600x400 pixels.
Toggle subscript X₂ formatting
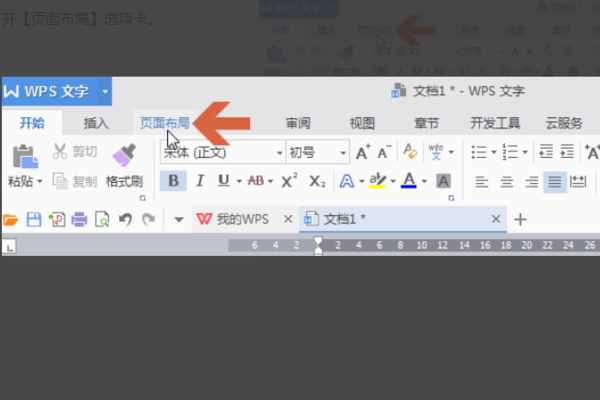point(317,181)
